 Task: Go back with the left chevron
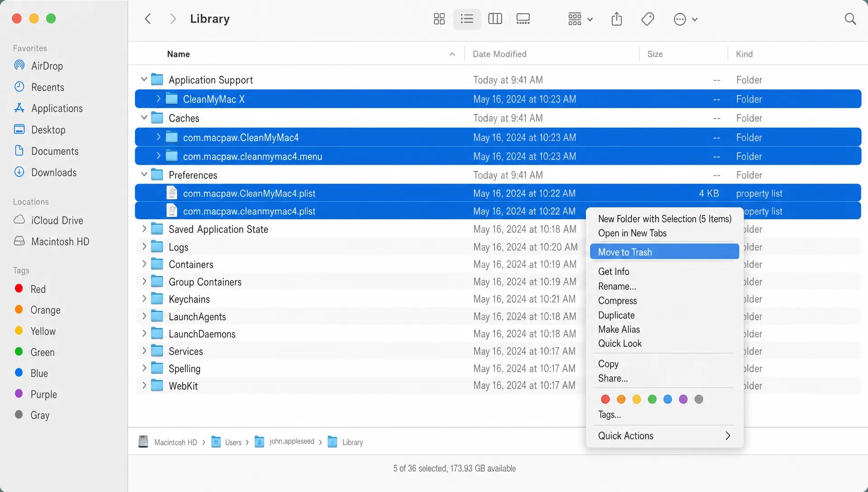coord(148,19)
